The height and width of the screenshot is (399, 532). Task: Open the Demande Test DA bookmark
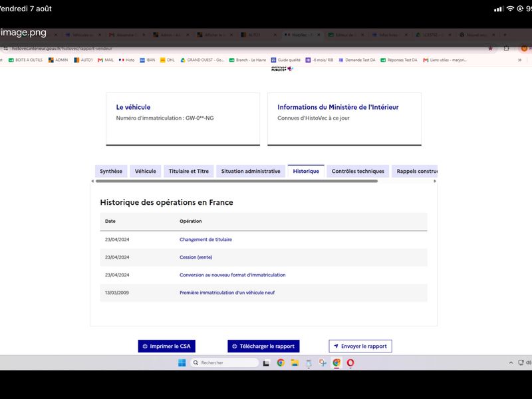pos(357,60)
